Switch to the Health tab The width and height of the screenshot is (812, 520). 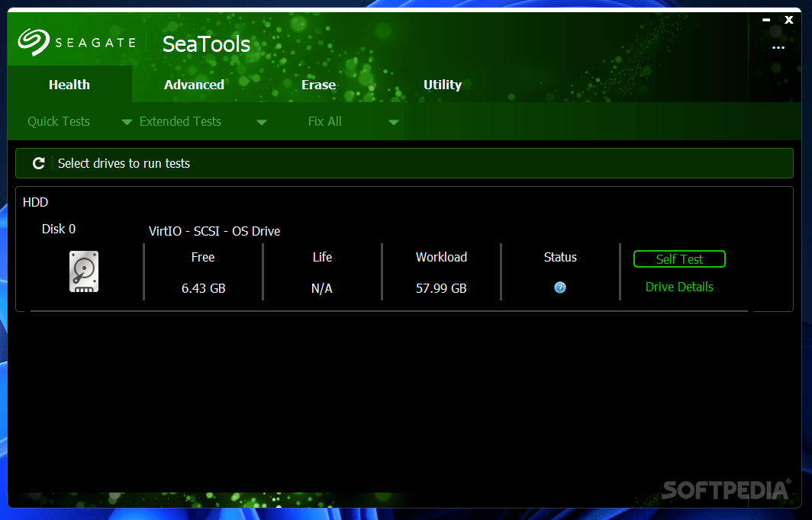pos(69,85)
